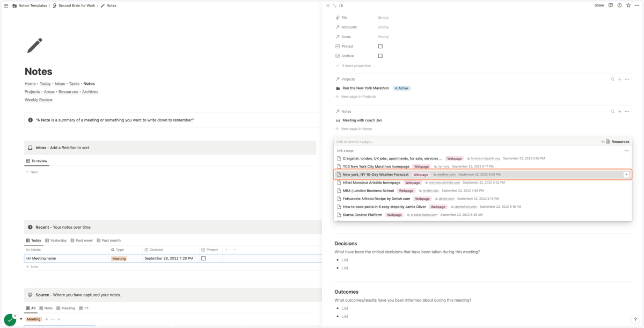Open Second Brain for Work breadcrumb
The image size is (644, 328).
(x=74, y=5)
